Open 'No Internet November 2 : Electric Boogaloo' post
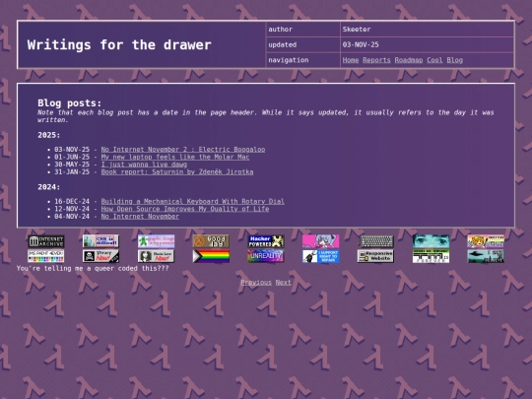 (183, 150)
